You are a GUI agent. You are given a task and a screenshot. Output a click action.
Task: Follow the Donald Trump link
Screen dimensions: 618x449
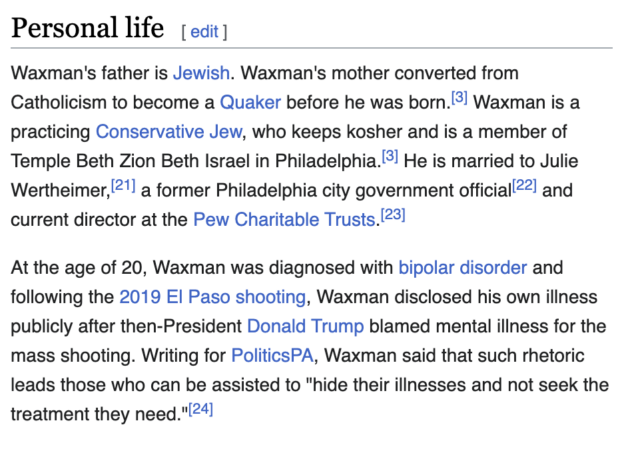click(305, 326)
